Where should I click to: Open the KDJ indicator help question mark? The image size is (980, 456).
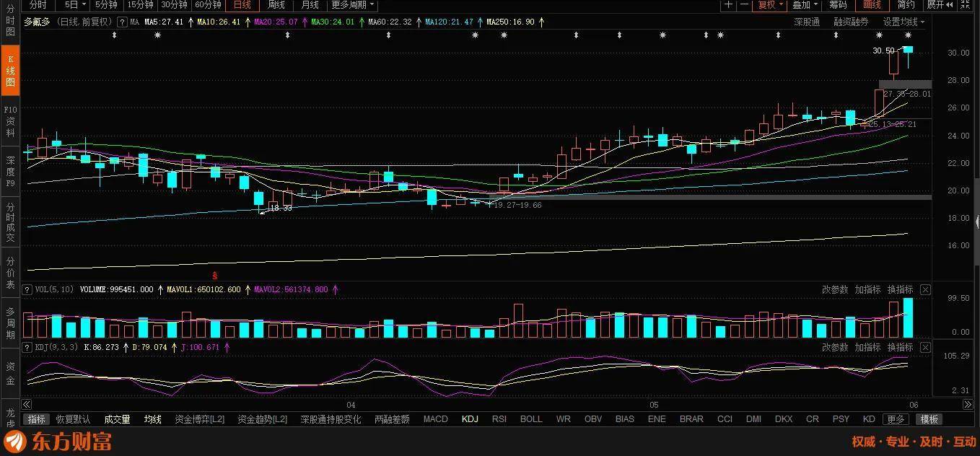(27, 347)
